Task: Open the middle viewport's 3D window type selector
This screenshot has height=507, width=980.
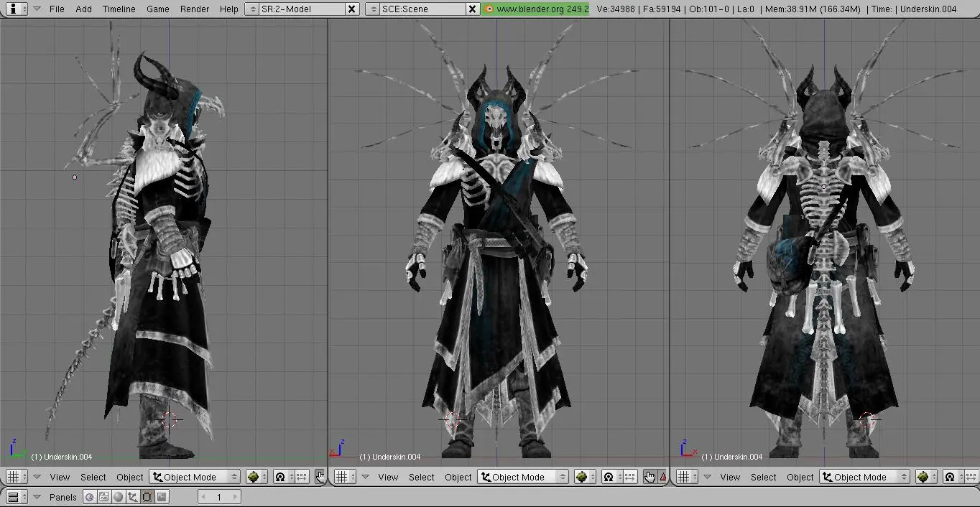Action: (x=344, y=477)
